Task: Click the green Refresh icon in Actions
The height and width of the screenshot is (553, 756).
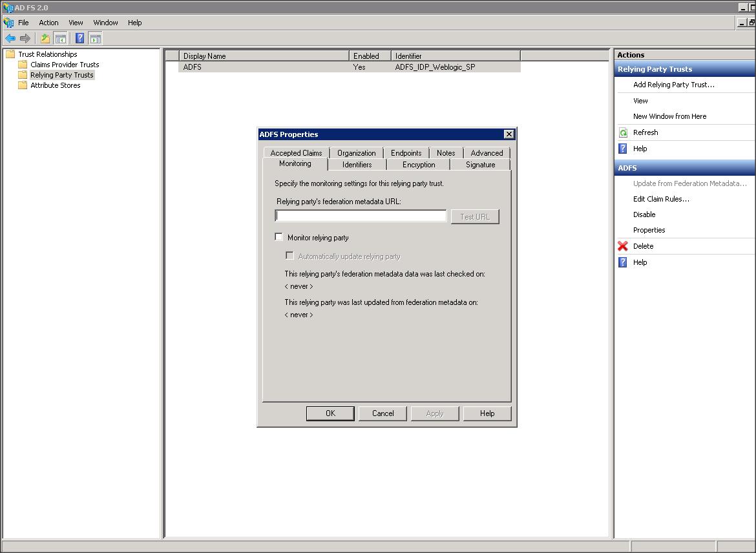Action: click(623, 132)
